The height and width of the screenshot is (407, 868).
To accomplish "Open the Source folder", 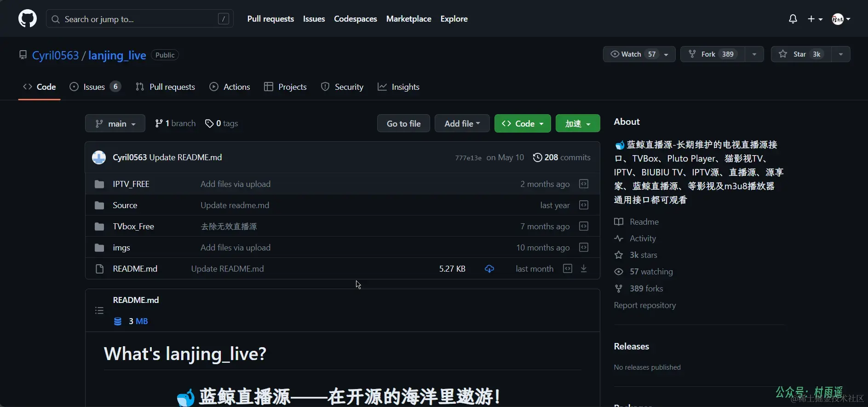I will pyautogui.click(x=125, y=205).
